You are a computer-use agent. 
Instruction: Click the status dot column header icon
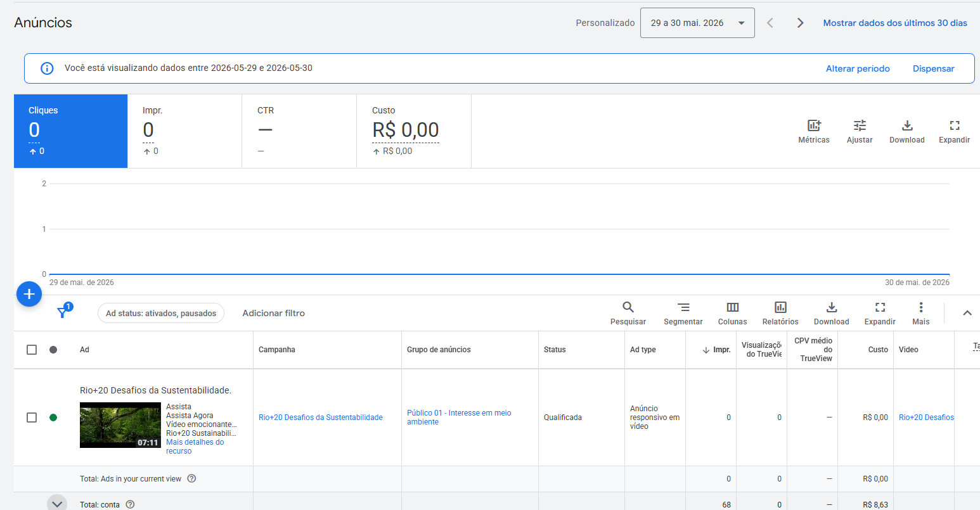(53, 350)
